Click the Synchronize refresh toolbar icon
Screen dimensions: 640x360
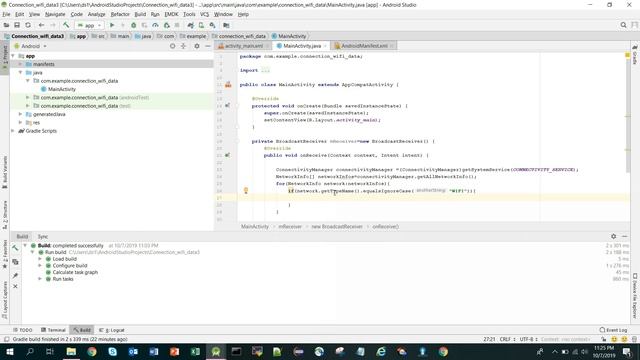tap(28, 25)
